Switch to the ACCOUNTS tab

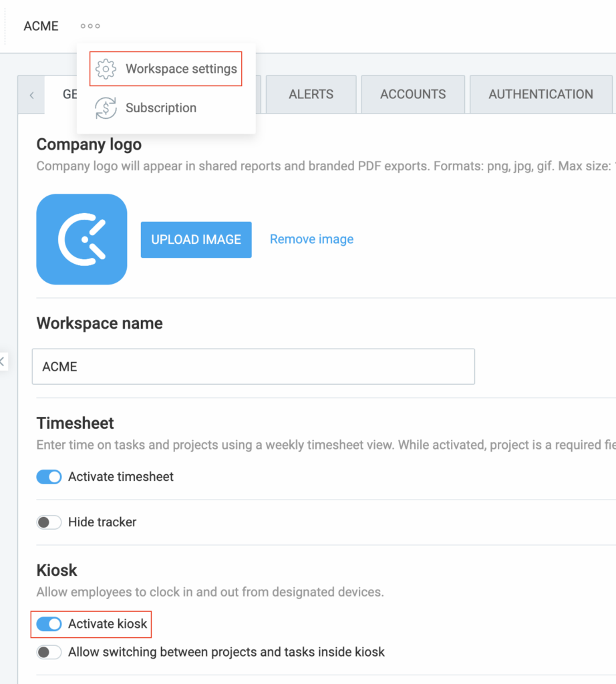coord(413,94)
